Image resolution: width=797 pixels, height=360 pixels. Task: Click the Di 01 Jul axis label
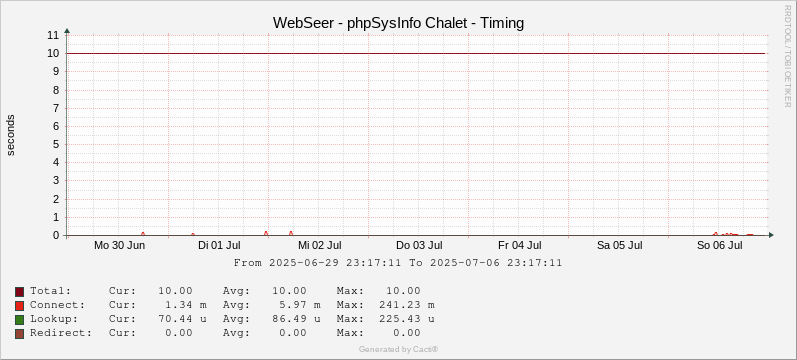tap(220, 246)
